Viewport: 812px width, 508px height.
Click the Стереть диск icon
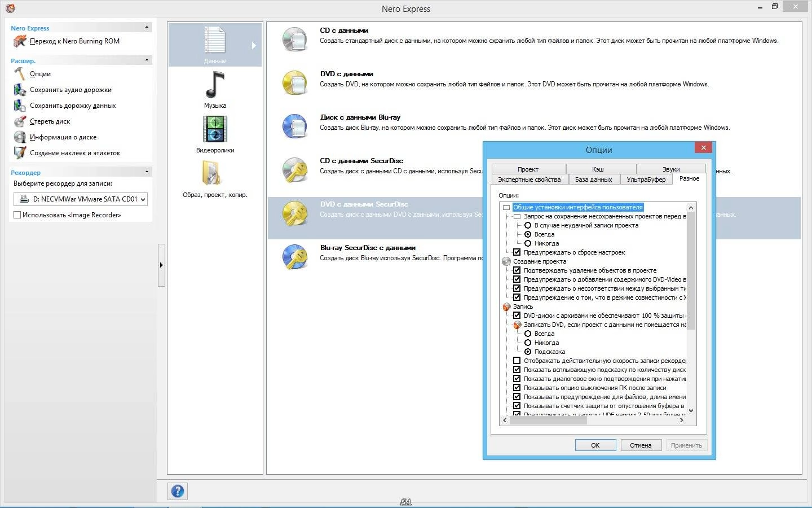pos(20,121)
